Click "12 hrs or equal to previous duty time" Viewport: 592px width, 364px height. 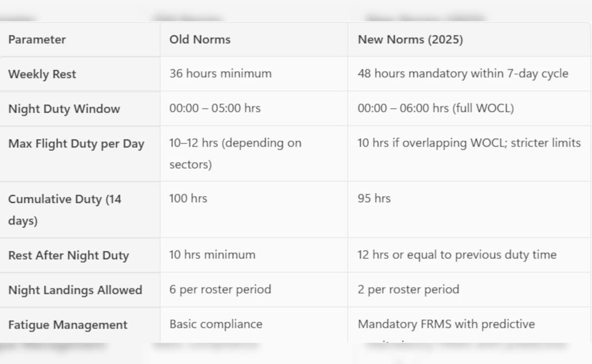click(457, 255)
